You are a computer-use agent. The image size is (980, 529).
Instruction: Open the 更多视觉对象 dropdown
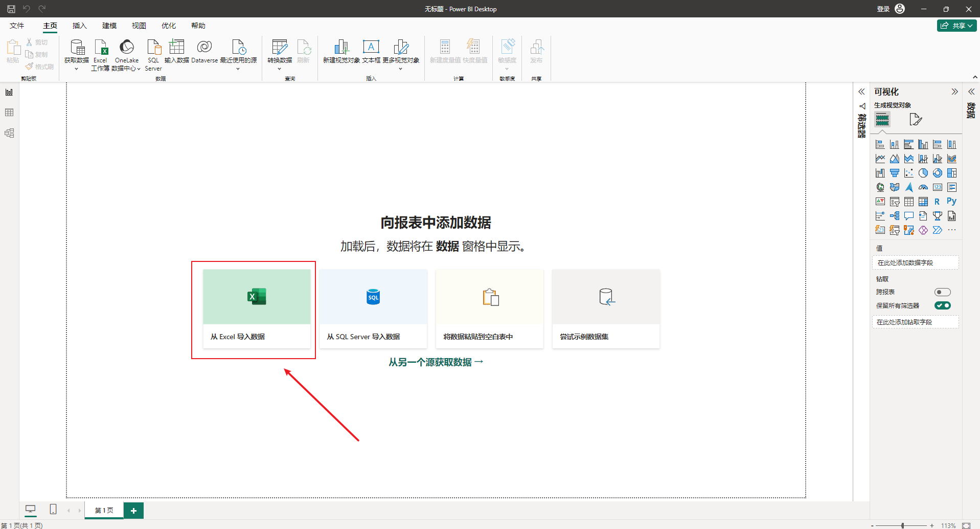pos(401,55)
